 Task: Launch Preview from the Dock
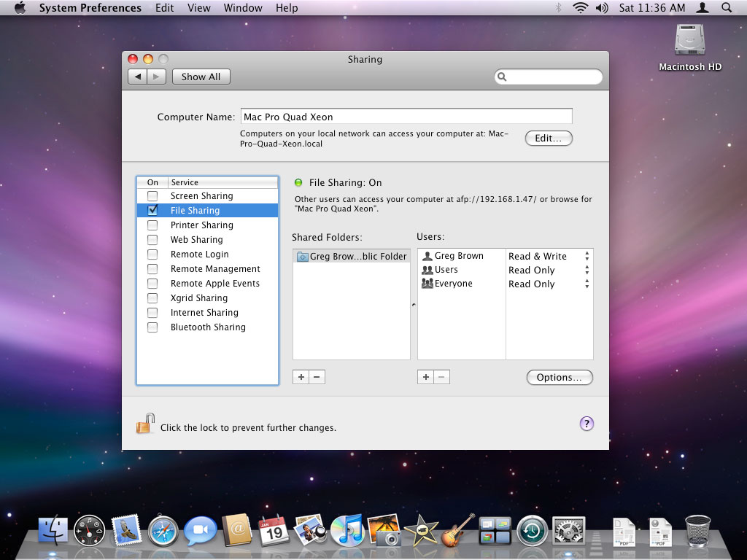309,529
